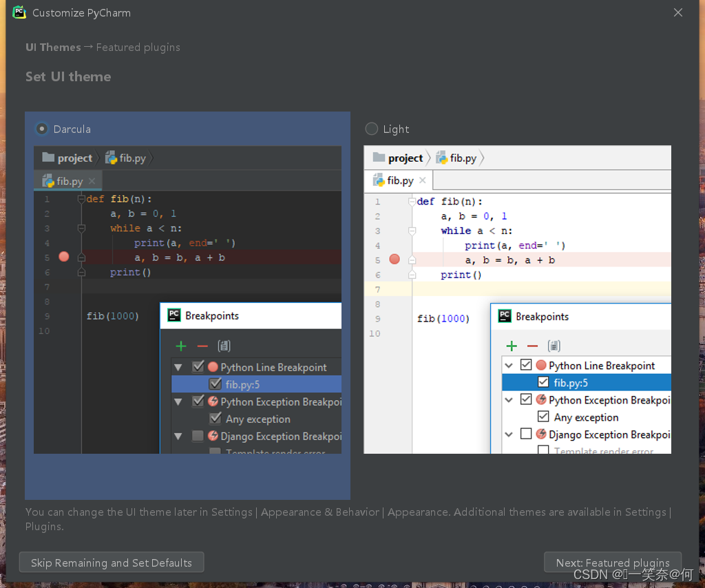This screenshot has width=705, height=588.
Task: Click group breakpoints icon in Darcula preview
Action: 224,346
